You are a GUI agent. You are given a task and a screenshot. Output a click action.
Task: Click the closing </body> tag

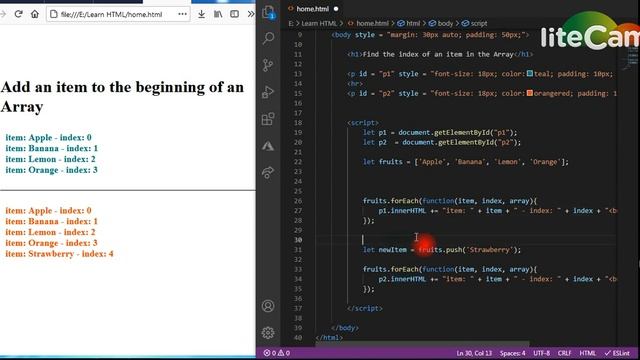345,328
